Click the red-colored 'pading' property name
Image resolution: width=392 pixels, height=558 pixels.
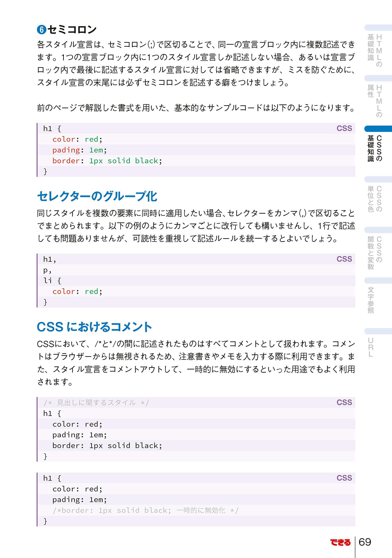click(x=66, y=150)
